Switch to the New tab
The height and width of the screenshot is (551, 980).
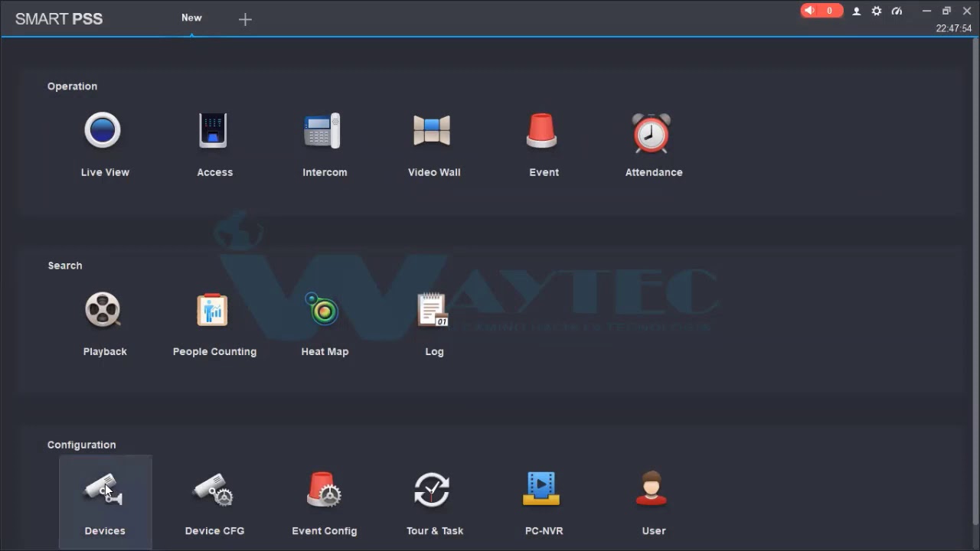pyautogui.click(x=191, y=18)
